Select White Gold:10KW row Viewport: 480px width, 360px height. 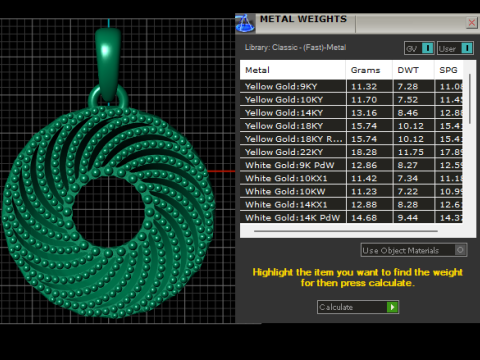(x=351, y=191)
